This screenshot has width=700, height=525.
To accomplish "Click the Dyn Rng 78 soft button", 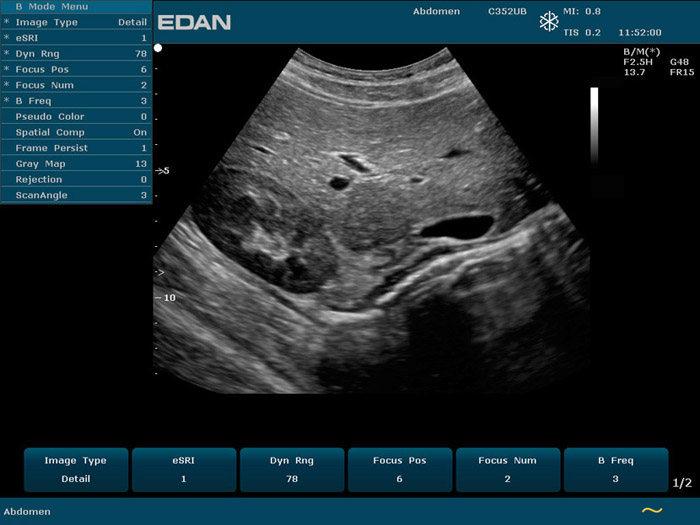I will tap(292, 470).
